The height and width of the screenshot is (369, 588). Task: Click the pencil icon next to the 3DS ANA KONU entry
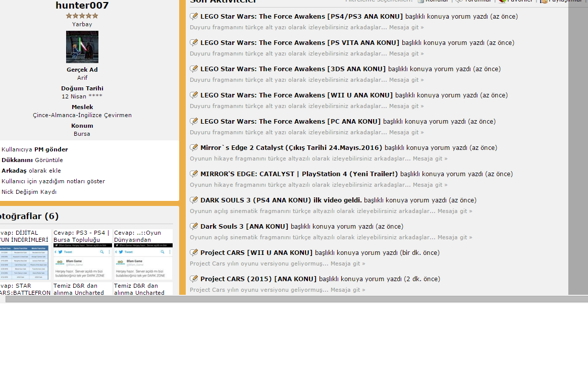click(194, 69)
